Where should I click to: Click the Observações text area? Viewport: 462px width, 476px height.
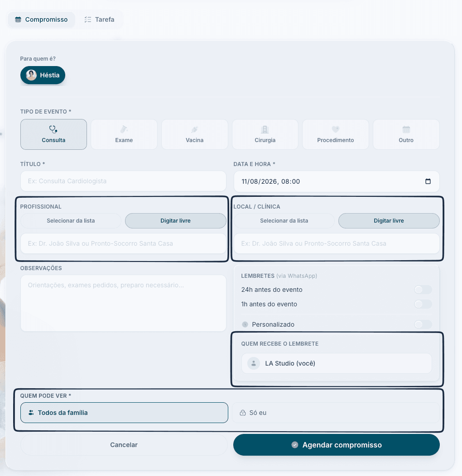click(123, 303)
